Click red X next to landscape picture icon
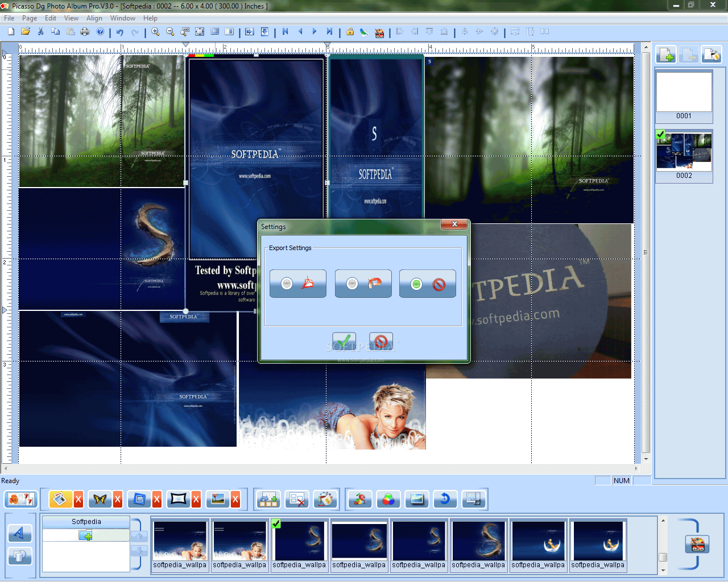The width and height of the screenshot is (728, 582). [235, 500]
